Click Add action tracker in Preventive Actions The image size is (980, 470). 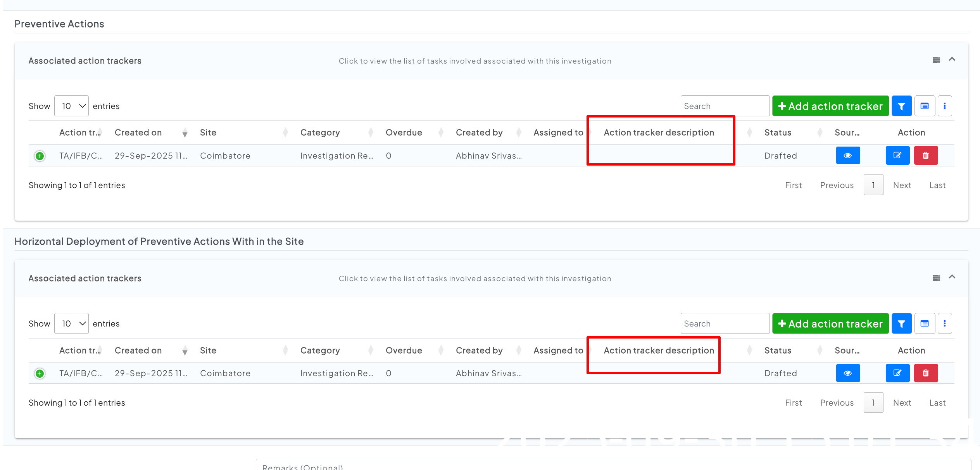point(830,106)
